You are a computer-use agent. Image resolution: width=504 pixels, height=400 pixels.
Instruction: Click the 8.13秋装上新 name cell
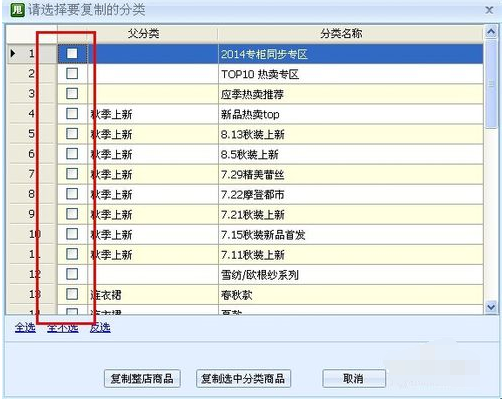pos(351,134)
